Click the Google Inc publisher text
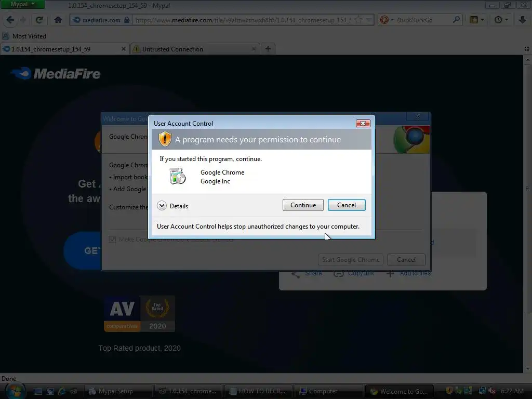The image size is (532, 399). 215,181
